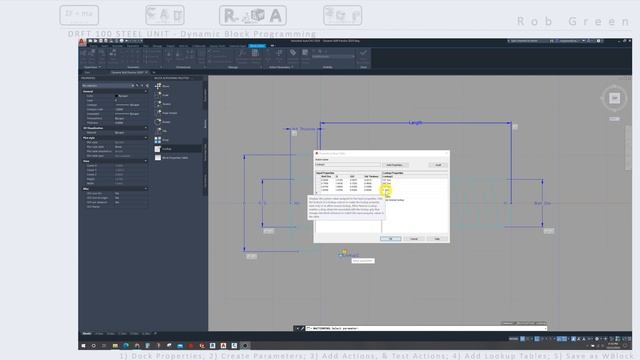Click the Add Properties button

[x=395, y=165]
